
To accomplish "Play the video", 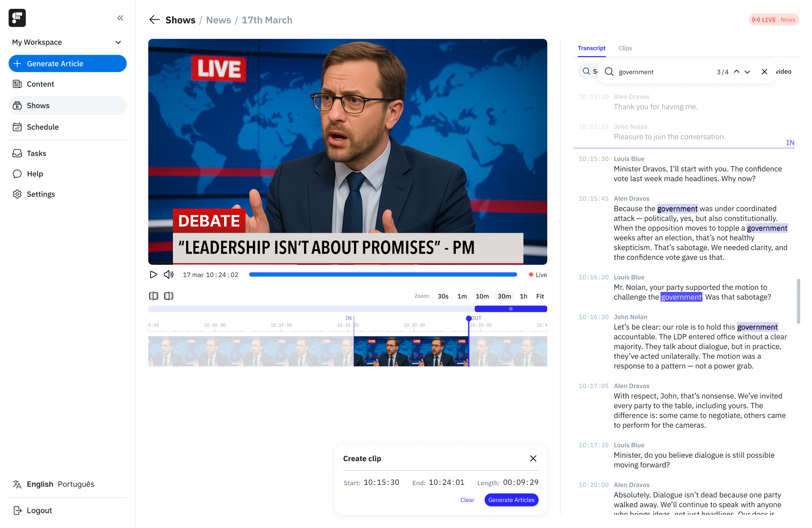I will click(154, 275).
